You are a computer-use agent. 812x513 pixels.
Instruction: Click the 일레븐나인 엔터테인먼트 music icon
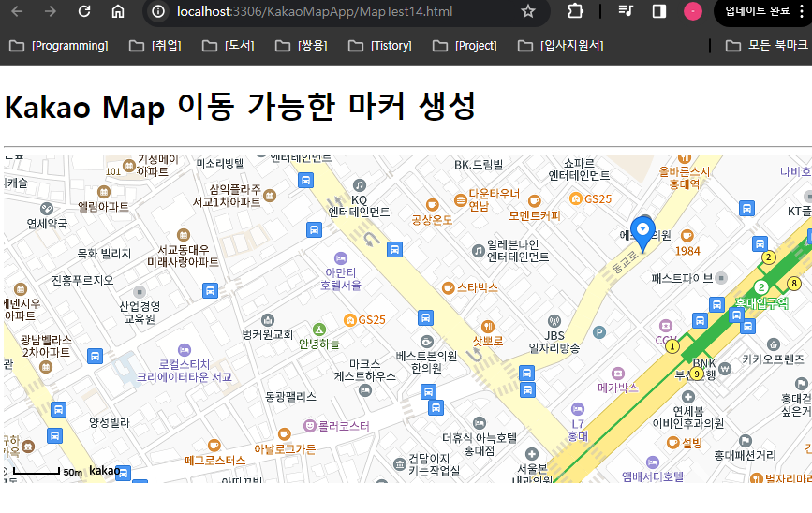[x=479, y=251]
